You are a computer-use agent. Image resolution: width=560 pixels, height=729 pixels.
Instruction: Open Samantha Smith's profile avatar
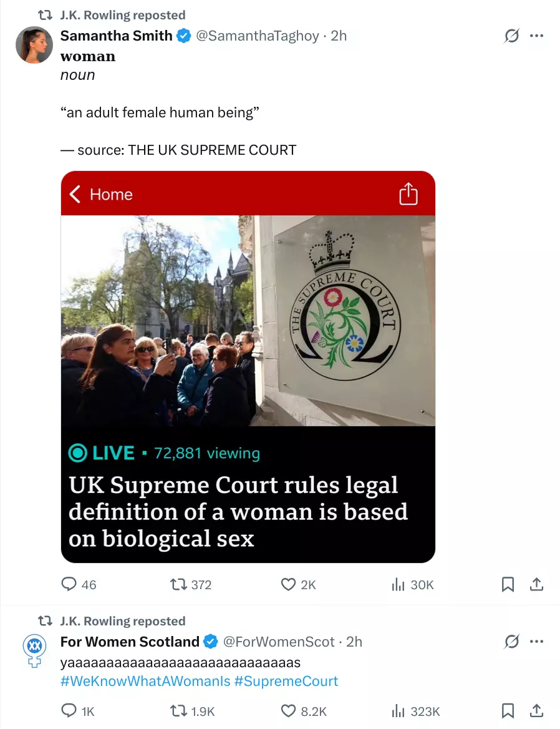(34, 45)
